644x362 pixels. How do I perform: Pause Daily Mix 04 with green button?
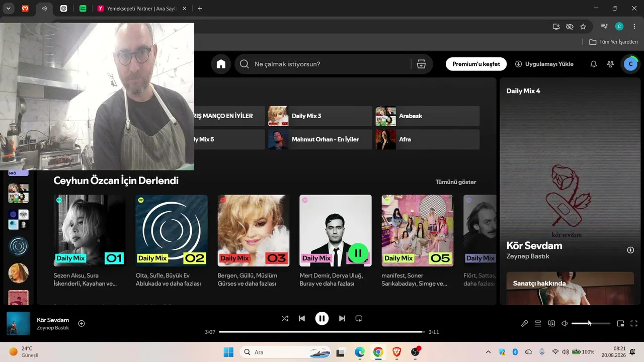[x=358, y=253]
